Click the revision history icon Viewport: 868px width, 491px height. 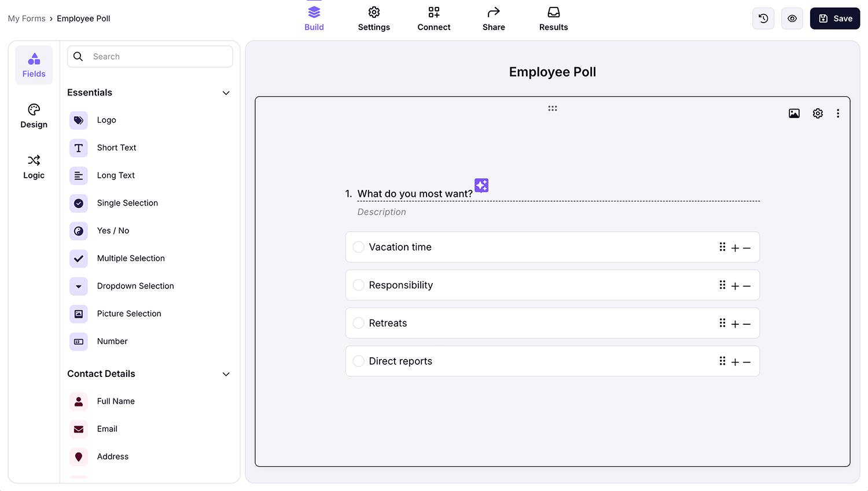[x=763, y=18]
